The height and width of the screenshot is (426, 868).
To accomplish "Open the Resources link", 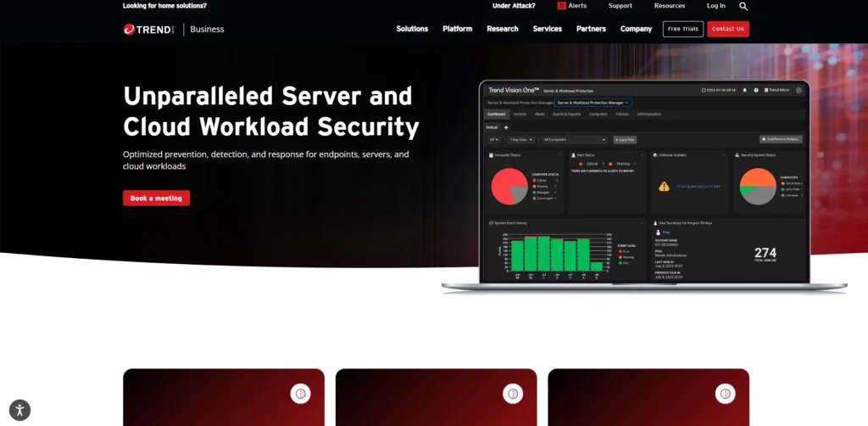I will pos(670,6).
